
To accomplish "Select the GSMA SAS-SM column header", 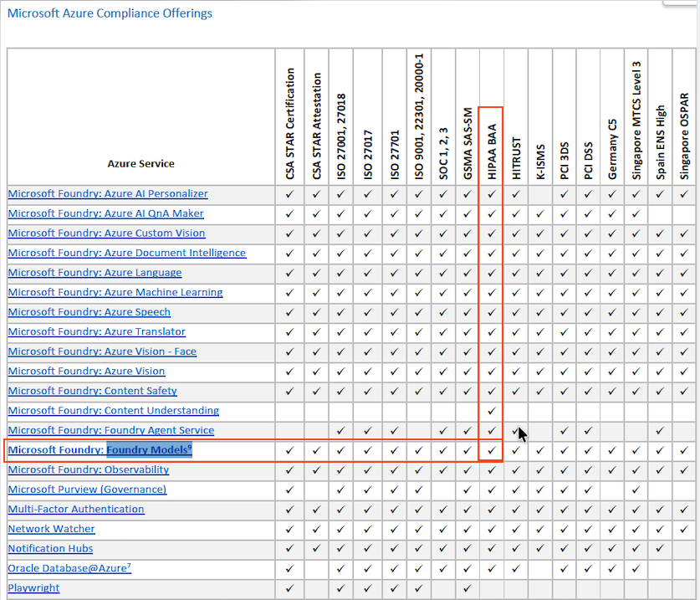I will point(468,143).
